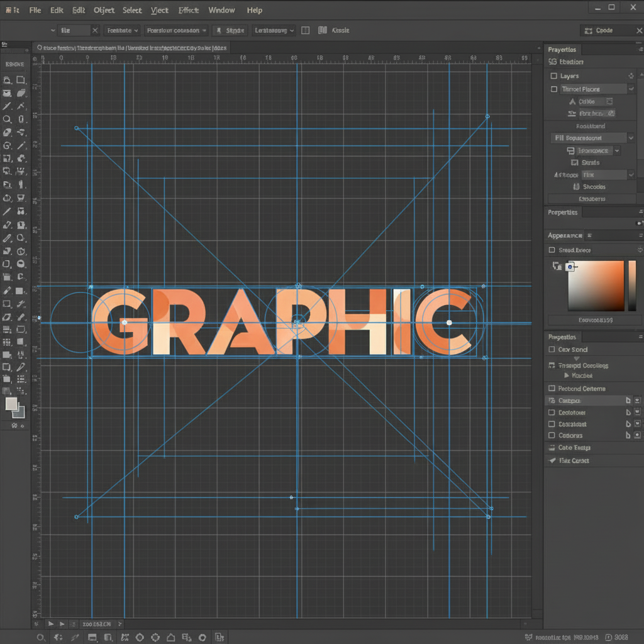Click the eraser tool in left toolbar
This screenshot has height=644, width=644.
(x=7, y=133)
